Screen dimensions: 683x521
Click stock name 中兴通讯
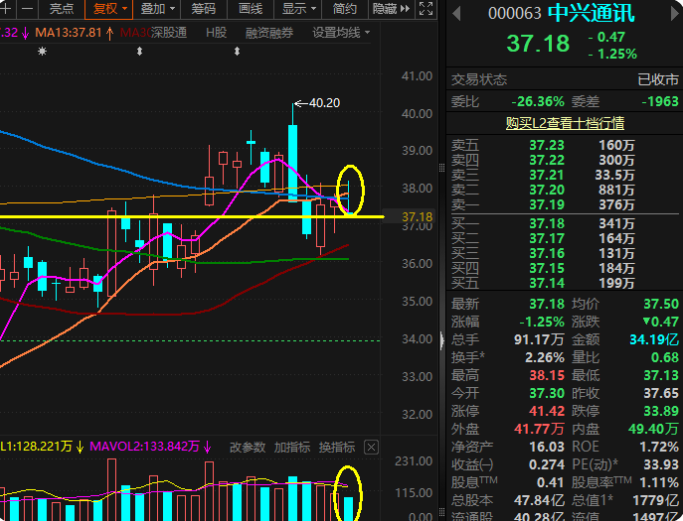pos(591,14)
